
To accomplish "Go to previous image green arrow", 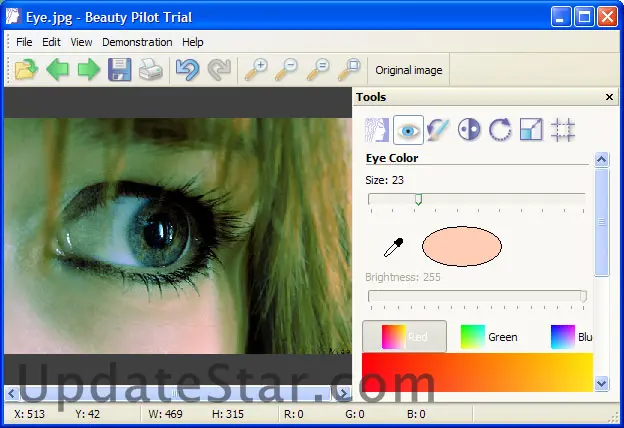I will pyautogui.click(x=57, y=70).
